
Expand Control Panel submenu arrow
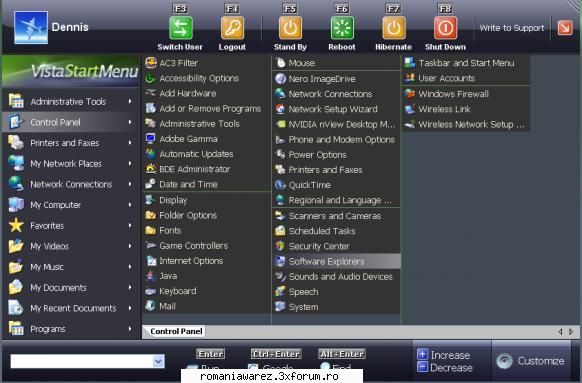click(130, 122)
